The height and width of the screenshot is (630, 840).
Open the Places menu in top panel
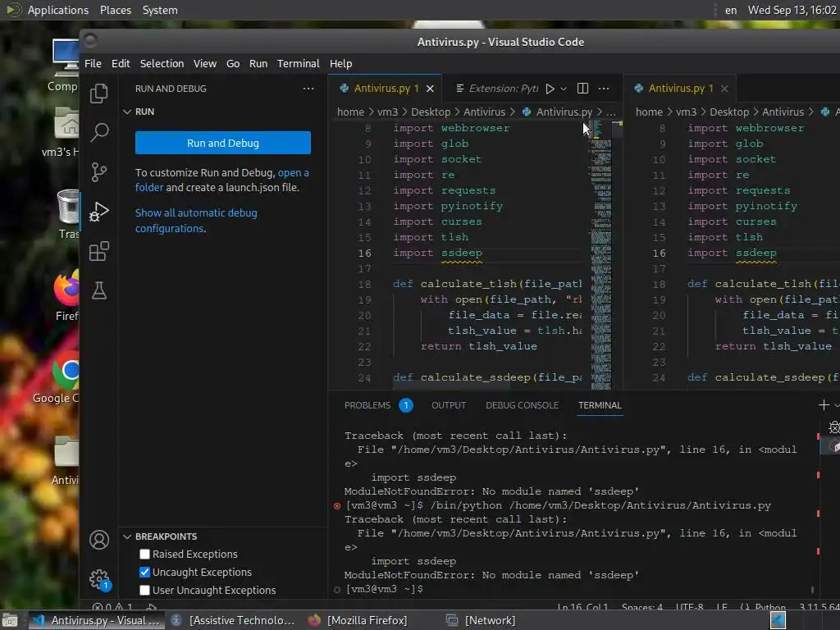click(x=115, y=10)
